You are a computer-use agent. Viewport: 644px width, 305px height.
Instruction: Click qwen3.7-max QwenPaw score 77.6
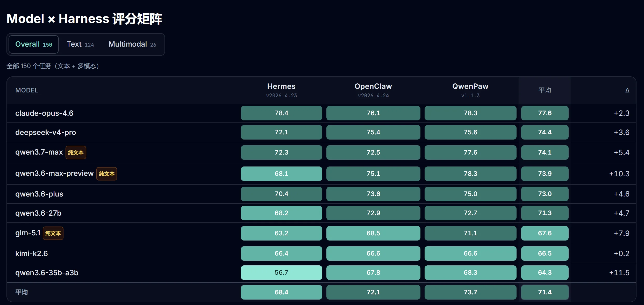(x=470, y=152)
